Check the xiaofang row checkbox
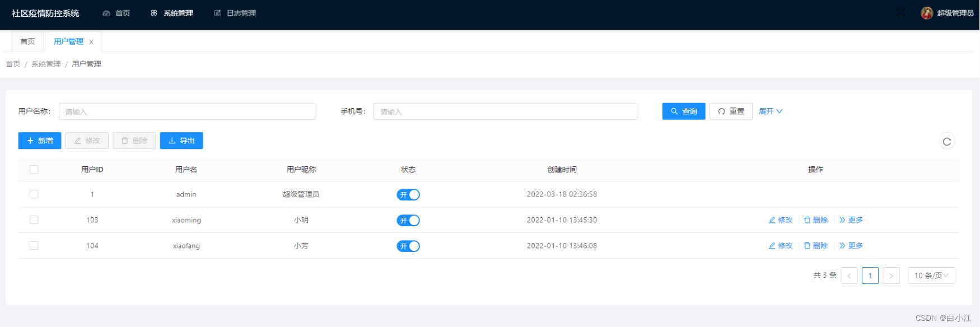This screenshot has width=980, height=327. click(x=34, y=246)
